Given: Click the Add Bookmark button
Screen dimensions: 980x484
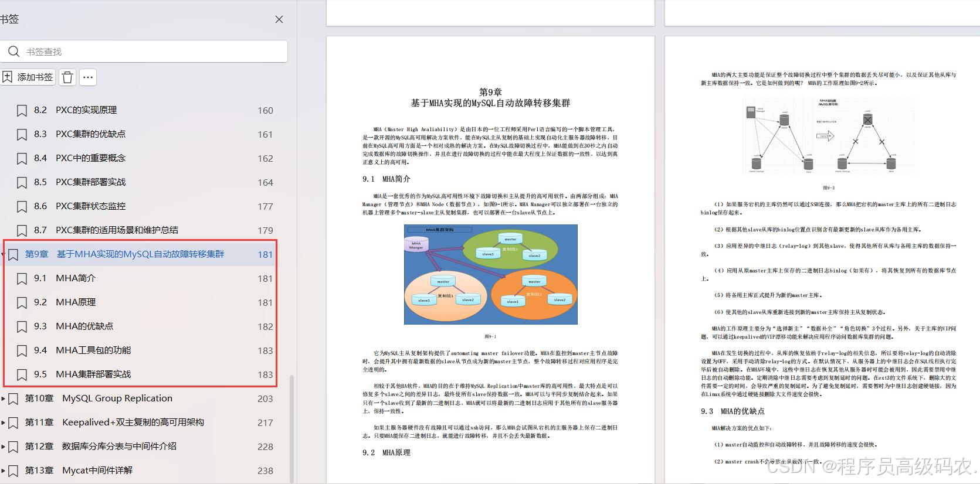Looking at the screenshot, I should [28, 77].
